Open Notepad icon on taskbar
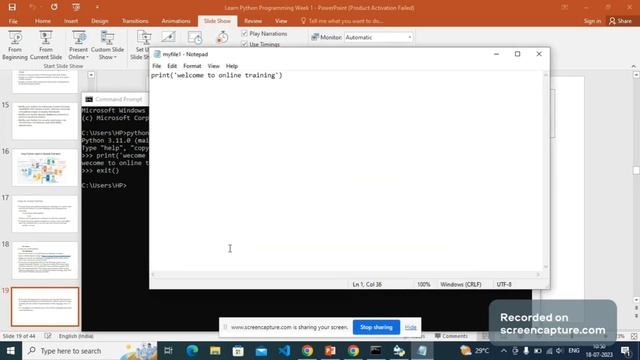The width and height of the screenshot is (640, 360). 422,351
